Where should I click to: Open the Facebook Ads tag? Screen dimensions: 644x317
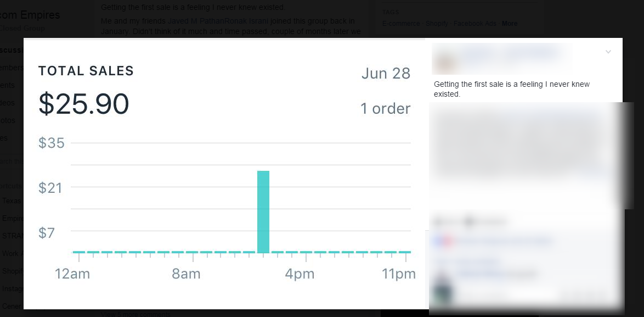click(475, 24)
